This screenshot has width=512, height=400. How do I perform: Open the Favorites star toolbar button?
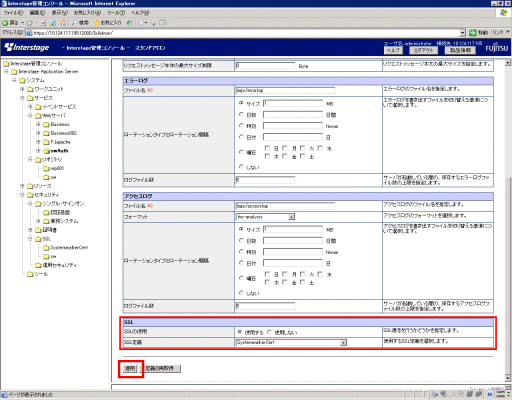[x=107, y=23]
